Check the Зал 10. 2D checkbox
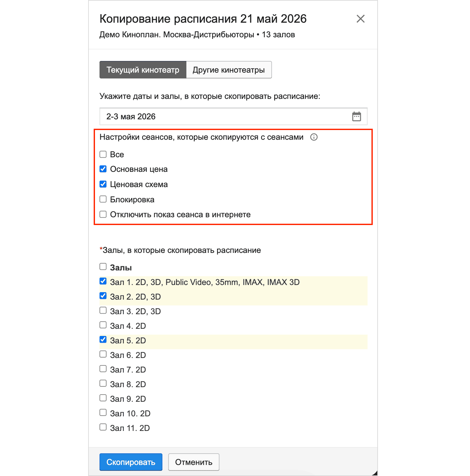The image size is (470, 476). (103, 412)
